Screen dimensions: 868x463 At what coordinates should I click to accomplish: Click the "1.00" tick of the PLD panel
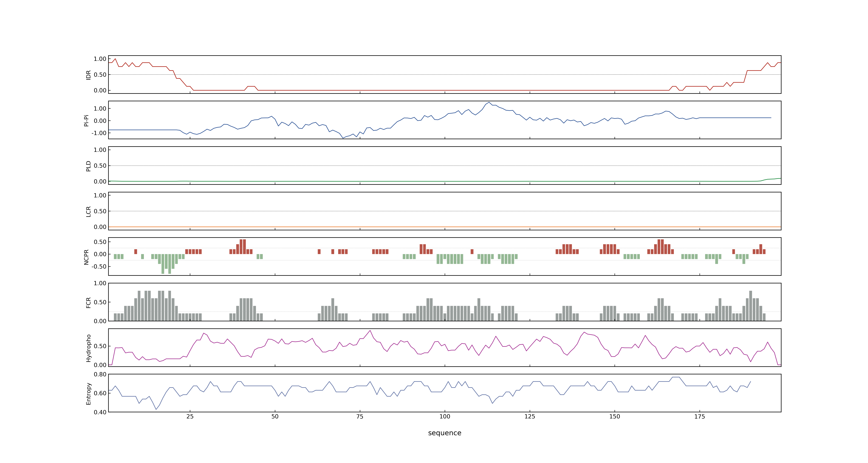(x=100, y=150)
